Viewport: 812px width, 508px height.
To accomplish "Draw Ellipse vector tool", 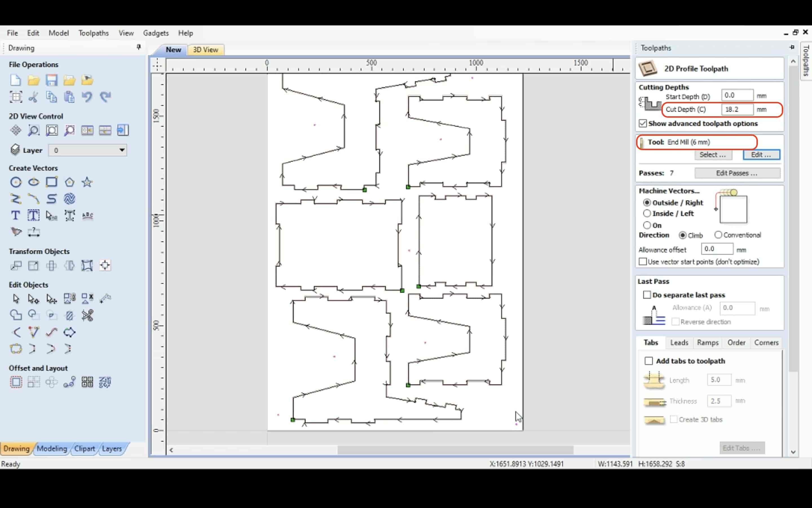I will 34,182.
